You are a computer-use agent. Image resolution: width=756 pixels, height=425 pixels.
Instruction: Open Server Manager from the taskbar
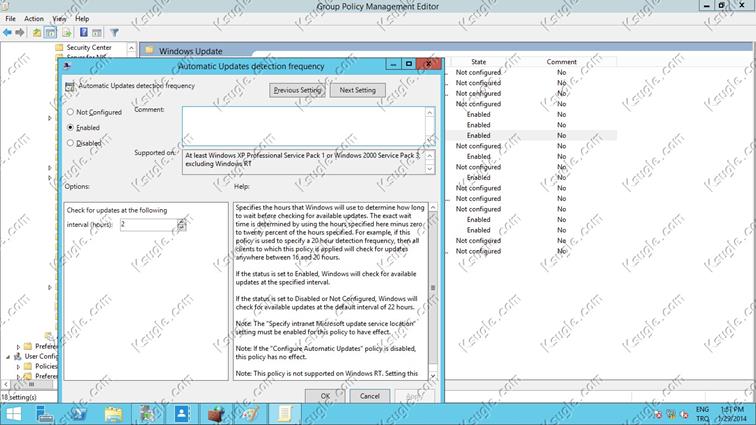click(44, 414)
